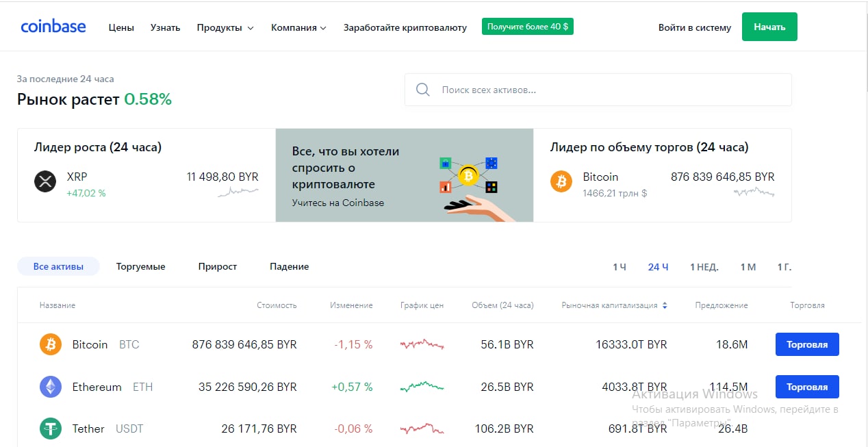Select the 1 Ч time range
The image size is (868, 447).
(x=620, y=267)
